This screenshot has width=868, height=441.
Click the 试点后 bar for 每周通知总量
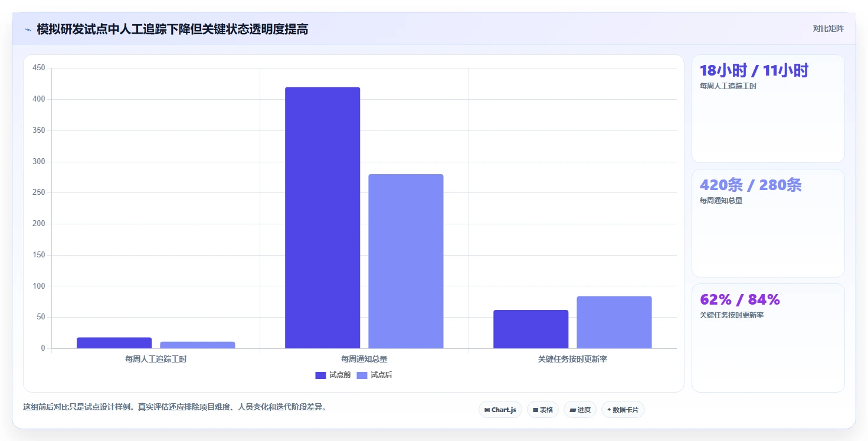(x=406, y=262)
